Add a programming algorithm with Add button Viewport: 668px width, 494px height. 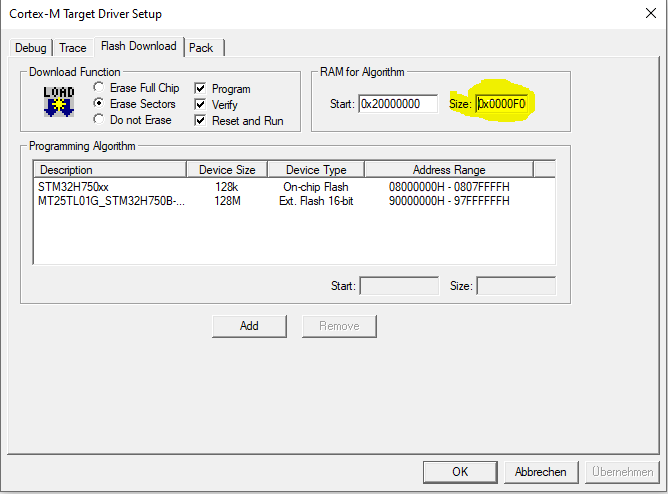(x=249, y=326)
